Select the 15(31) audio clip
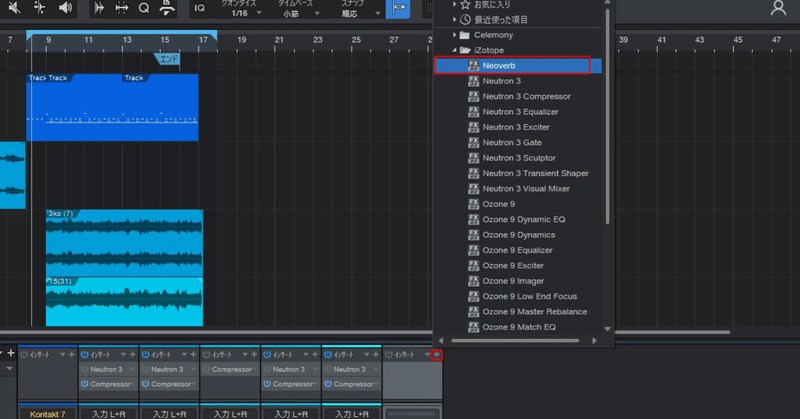Viewport: 800px width, 419px height. pos(124,302)
